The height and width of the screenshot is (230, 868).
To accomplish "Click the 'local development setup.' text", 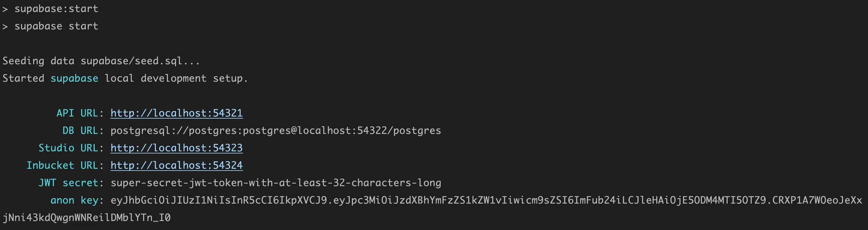I will click(x=176, y=78).
